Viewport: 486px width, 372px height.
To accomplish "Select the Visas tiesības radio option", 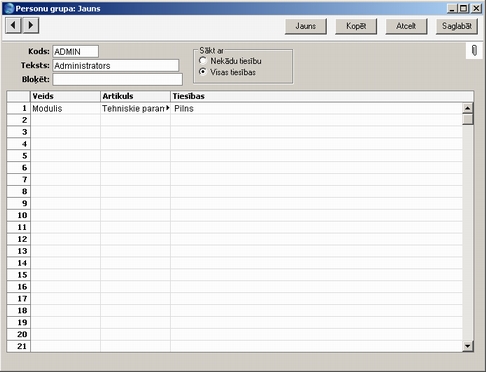I will (202, 72).
